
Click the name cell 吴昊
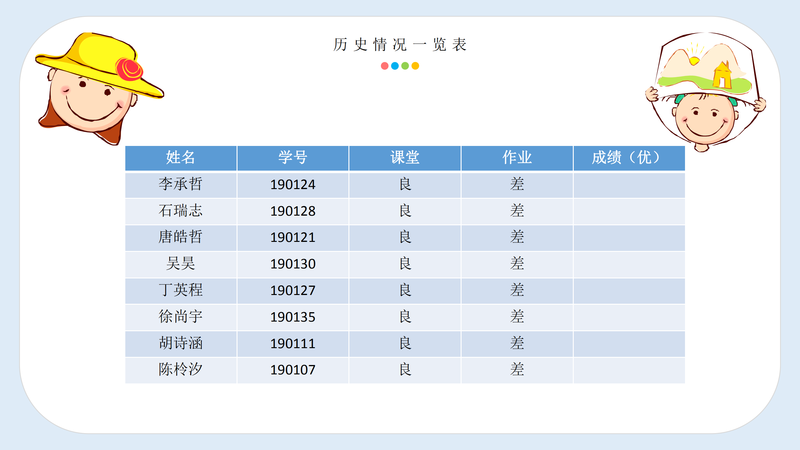tap(181, 264)
